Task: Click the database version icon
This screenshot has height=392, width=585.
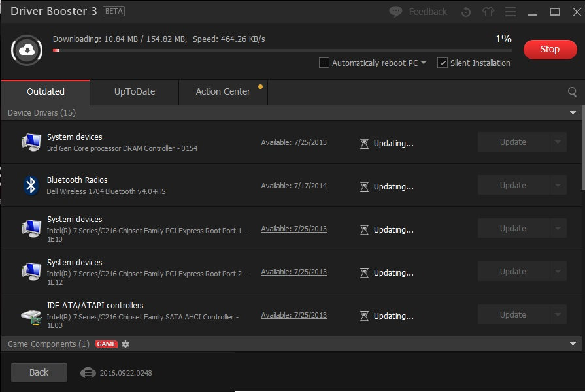Action: (x=88, y=372)
